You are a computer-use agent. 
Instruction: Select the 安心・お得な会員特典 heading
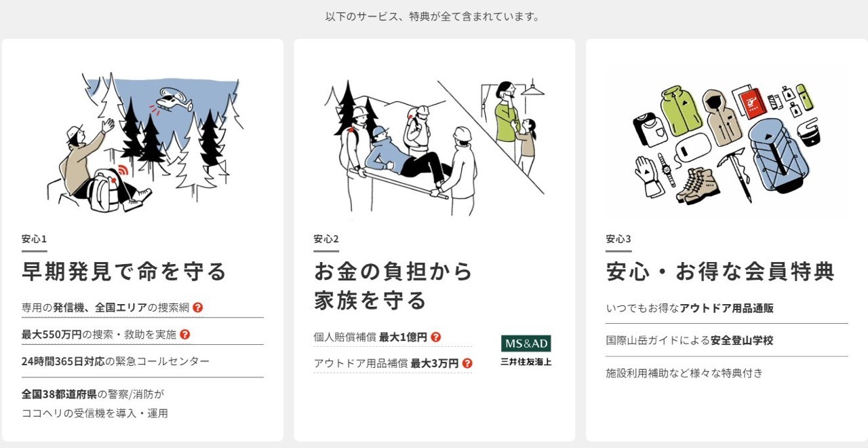point(720,272)
